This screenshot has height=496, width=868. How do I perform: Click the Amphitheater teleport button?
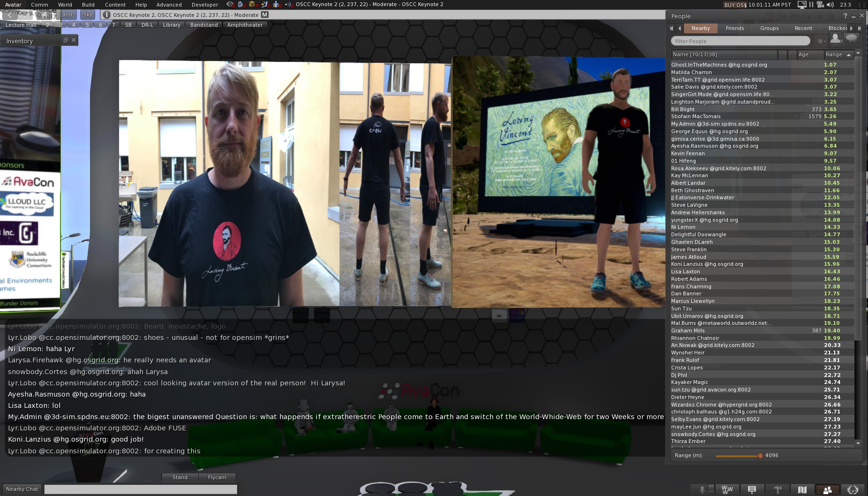point(245,25)
